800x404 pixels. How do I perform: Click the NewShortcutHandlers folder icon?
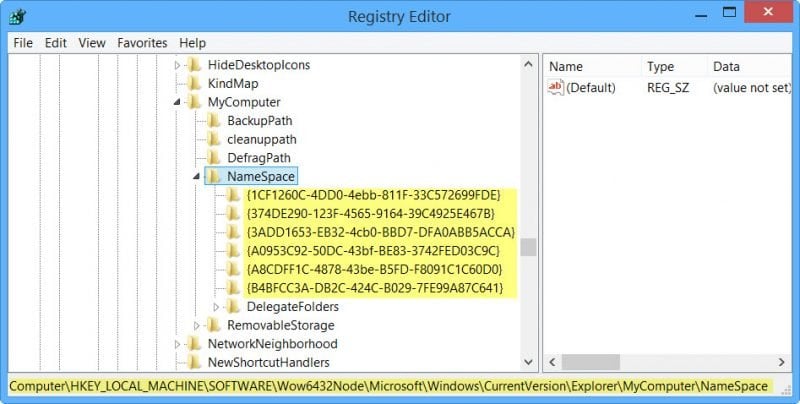[x=194, y=362]
